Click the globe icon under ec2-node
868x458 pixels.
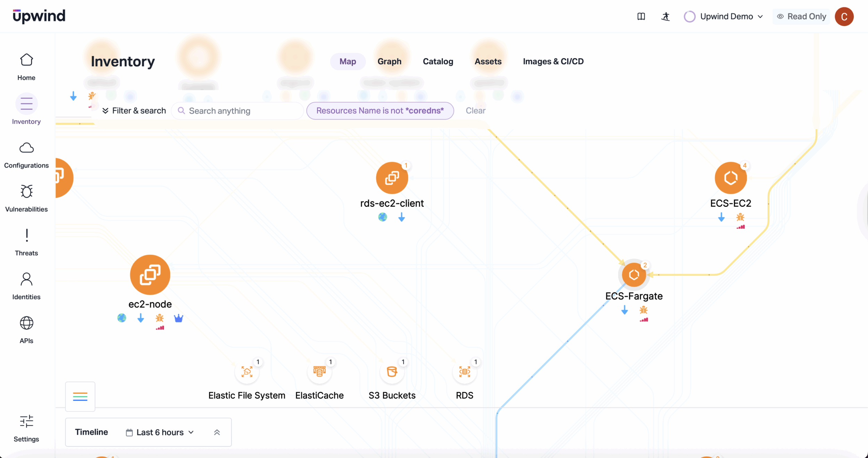tap(122, 318)
